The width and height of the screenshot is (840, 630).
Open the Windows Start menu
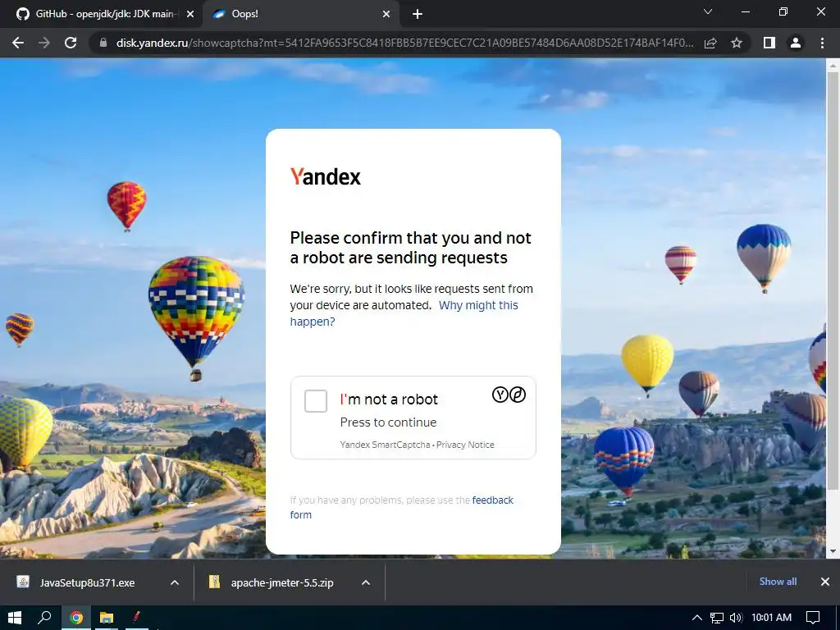coord(15,618)
